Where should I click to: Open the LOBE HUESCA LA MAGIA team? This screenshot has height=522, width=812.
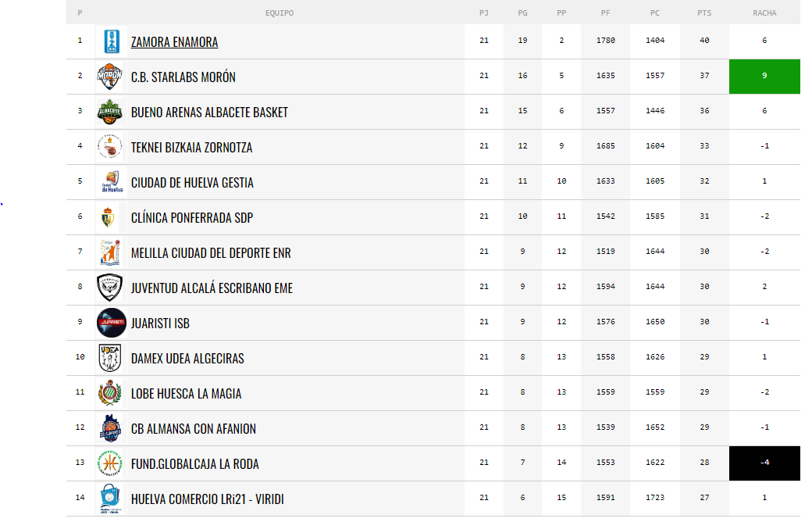(186, 394)
